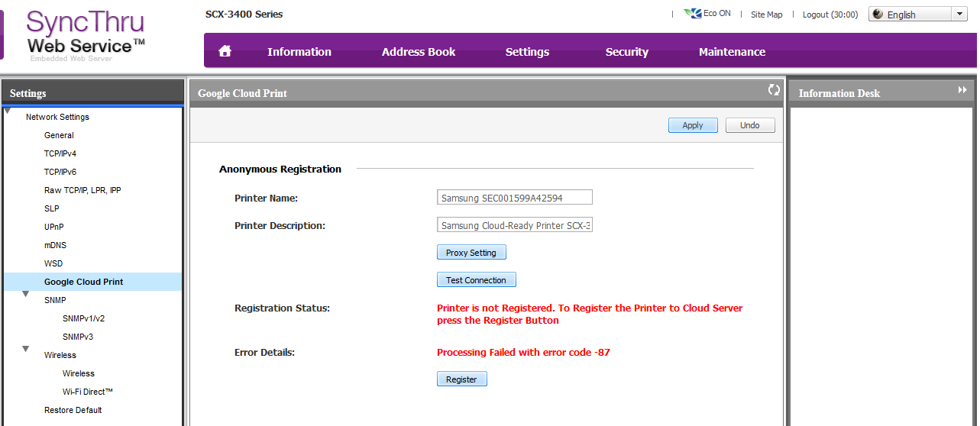Click the Settings sidebar header
This screenshot has height=426, width=980.
point(28,93)
